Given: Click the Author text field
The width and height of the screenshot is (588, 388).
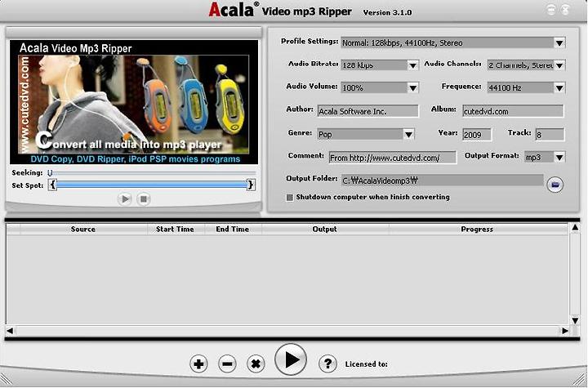Looking at the screenshot, I should 367,111.
